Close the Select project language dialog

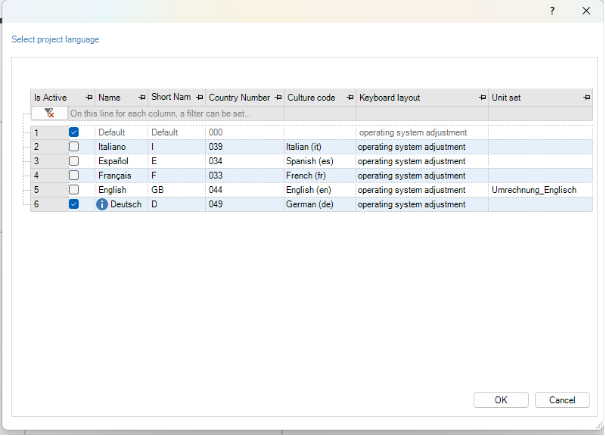click(586, 11)
